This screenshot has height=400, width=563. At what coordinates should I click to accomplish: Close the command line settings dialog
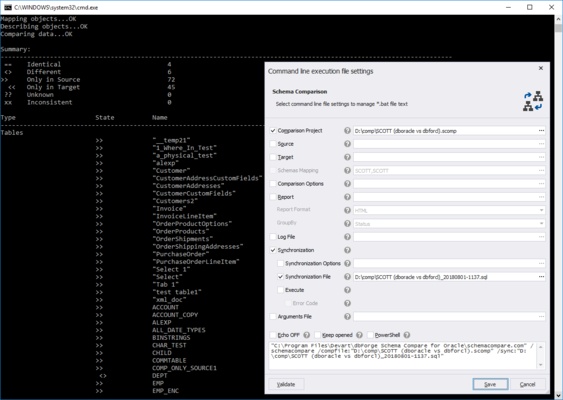(541, 68)
